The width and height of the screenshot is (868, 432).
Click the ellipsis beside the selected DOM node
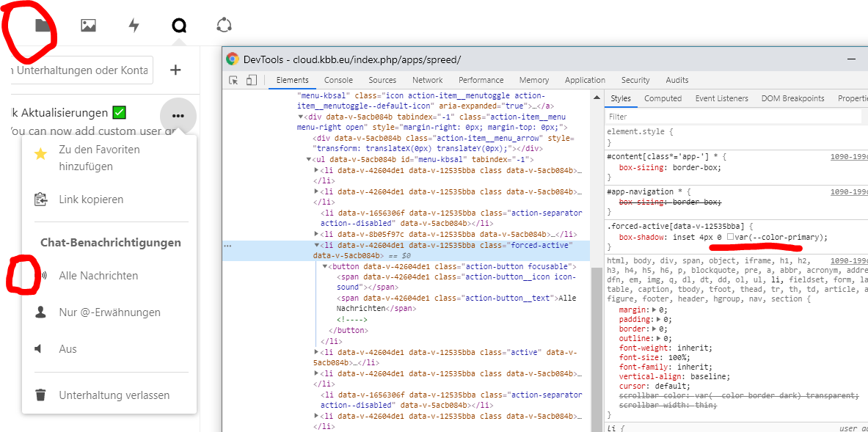(x=227, y=246)
